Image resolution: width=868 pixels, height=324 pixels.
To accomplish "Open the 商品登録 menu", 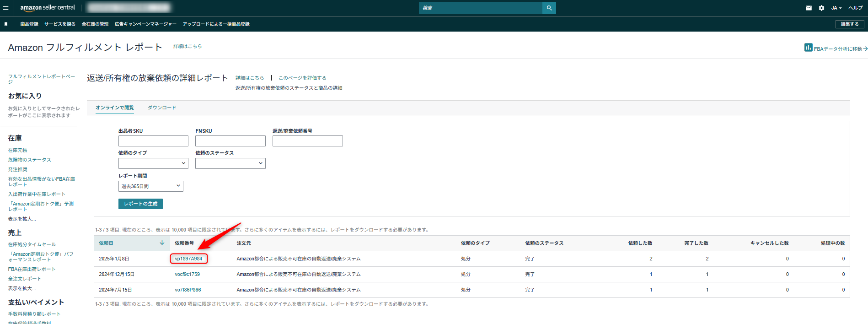I will (29, 24).
